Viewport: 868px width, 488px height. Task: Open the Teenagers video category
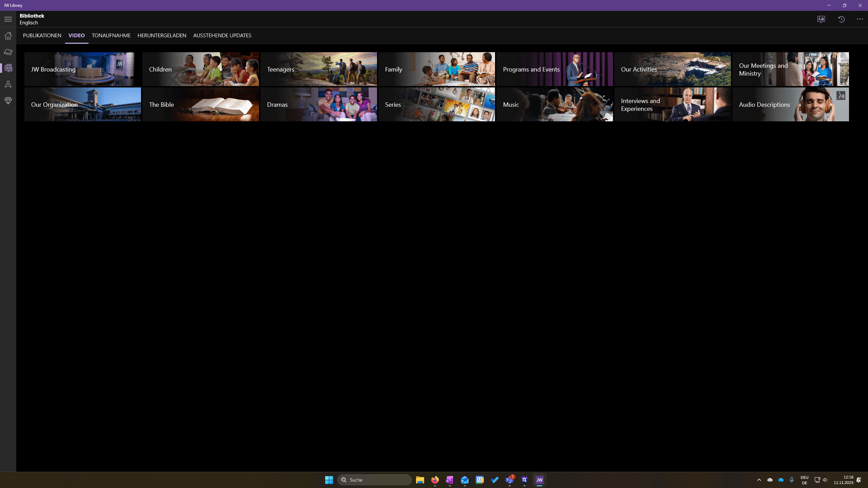tap(319, 69)
